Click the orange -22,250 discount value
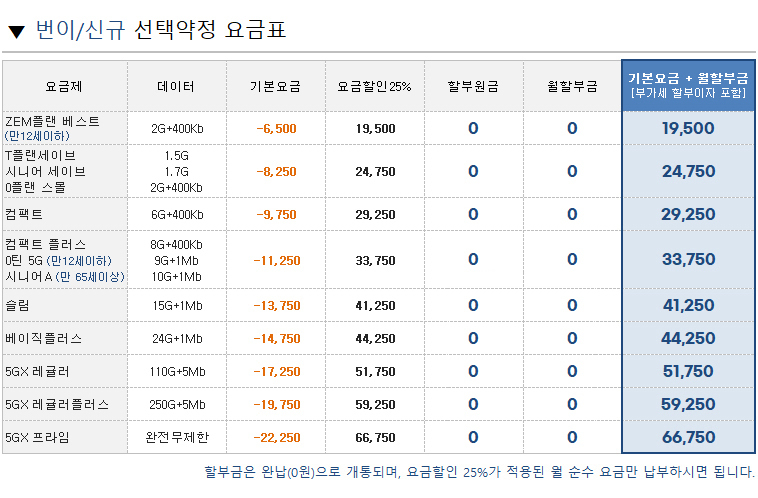This screenshot has height=498, width=758. click(275, 437)
